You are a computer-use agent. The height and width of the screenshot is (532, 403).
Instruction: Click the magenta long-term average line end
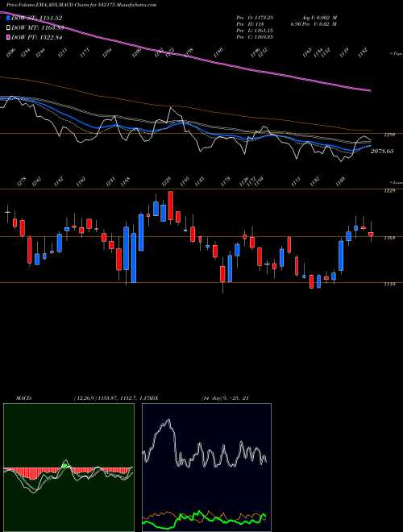369,90
